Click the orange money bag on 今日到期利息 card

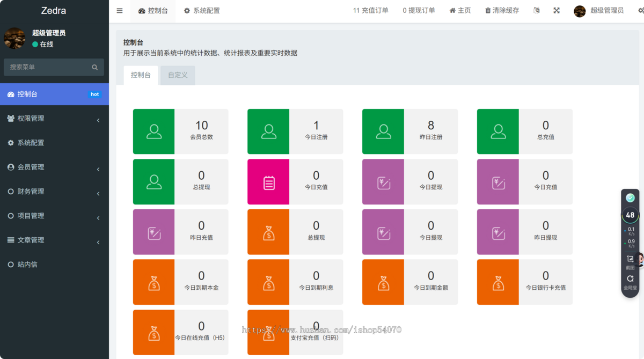coord(269,283)
